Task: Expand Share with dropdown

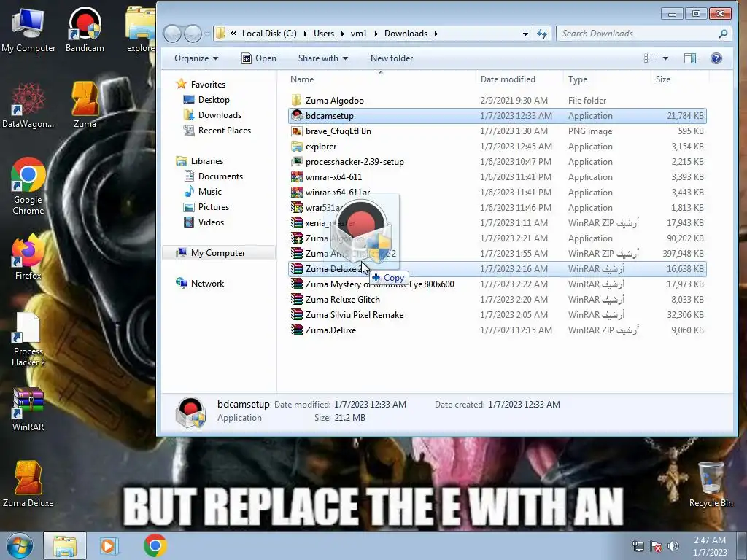Action: point(323,58)
